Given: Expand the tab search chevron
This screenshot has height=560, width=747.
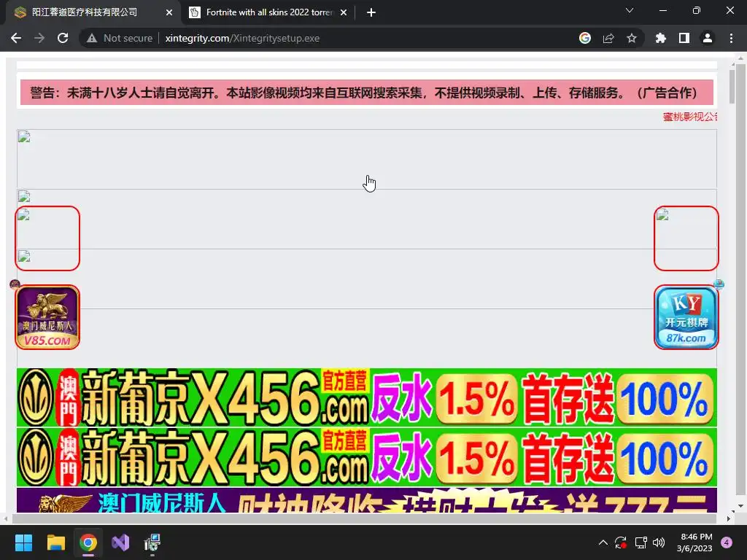Looking at the screenshot, I should (x=630, y=10).
